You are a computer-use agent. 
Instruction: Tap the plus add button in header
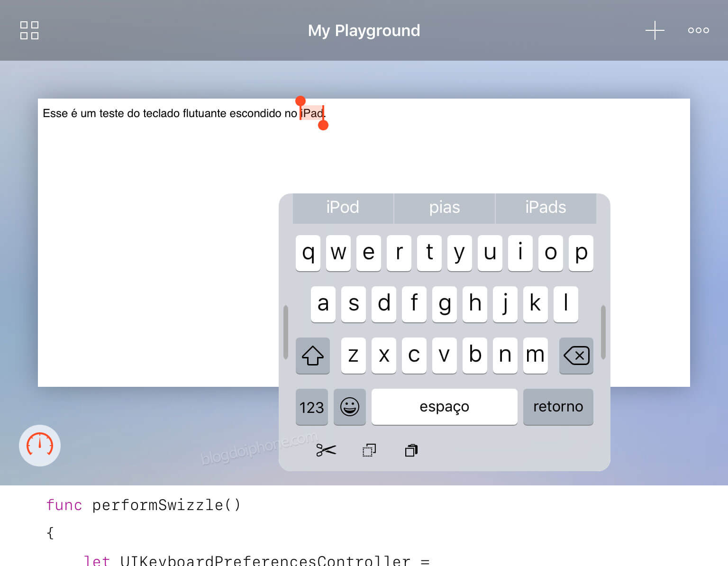click(x=655, y=30)
